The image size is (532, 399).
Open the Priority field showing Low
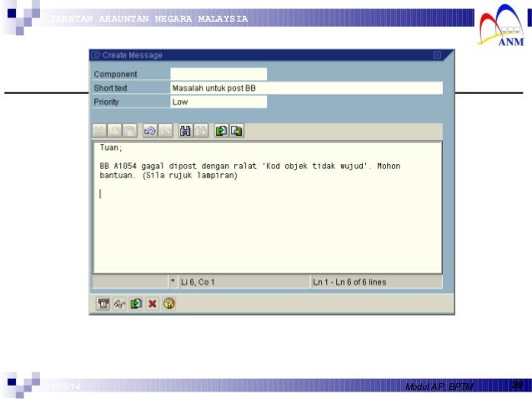coord(218,102)
